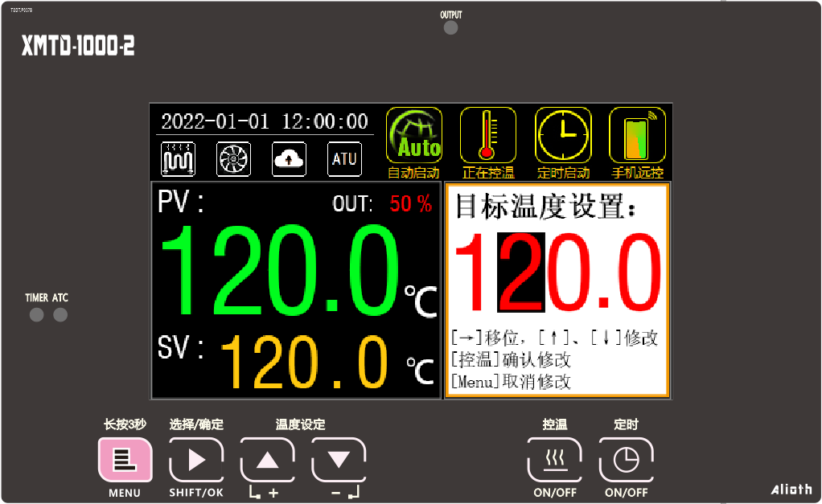Image resolution: width=822 pixels, height=504 pixels.
Task: Toggle the 定时 timer ON/OFF button
Action: (x=626, y=460)
